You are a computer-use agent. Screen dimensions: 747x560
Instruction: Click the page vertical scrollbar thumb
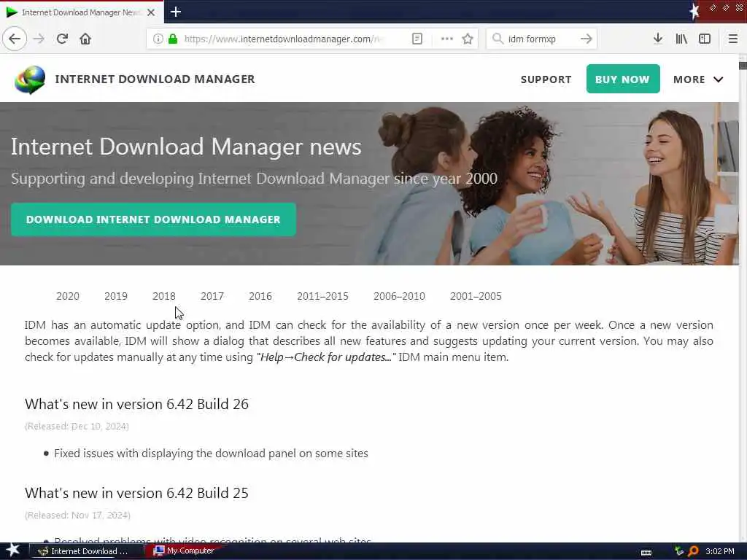pyautogui.click(x=743, y=66)
